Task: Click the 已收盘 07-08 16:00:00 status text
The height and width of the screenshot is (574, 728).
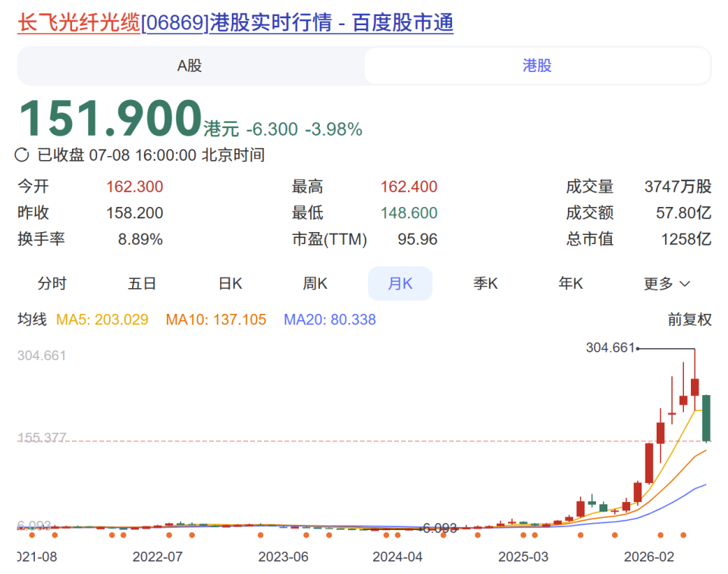Action: point(151,155)
